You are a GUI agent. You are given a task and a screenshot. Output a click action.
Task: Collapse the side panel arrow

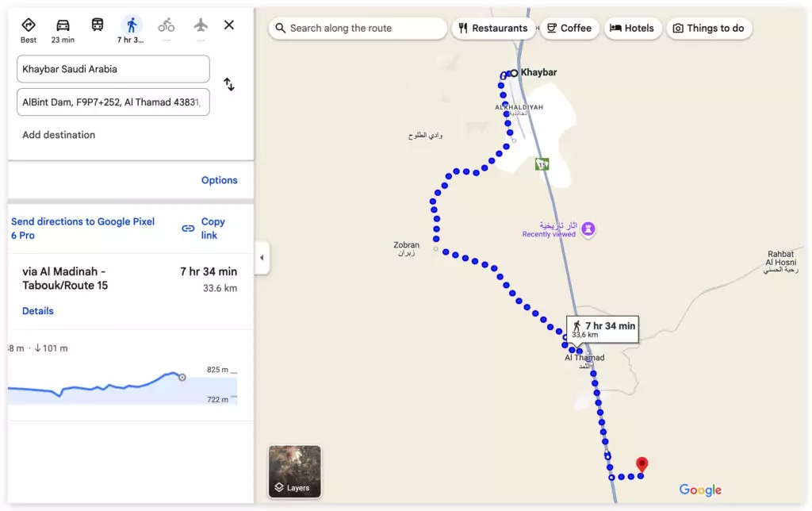[262, 258]
